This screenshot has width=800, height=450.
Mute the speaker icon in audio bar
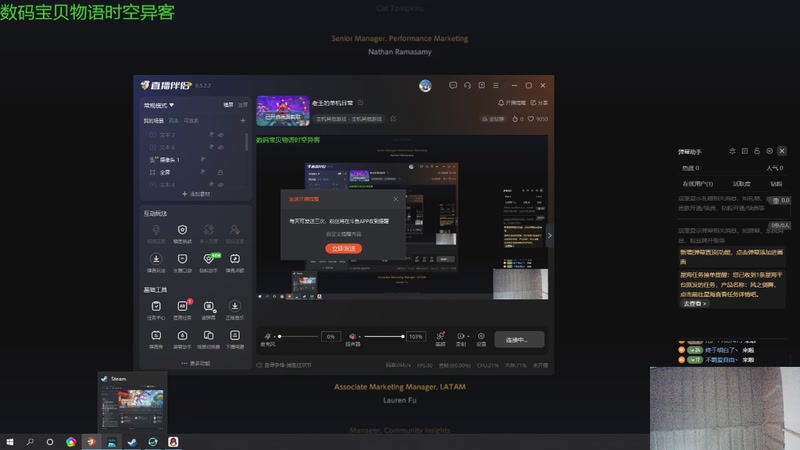[x=352, y=336]
